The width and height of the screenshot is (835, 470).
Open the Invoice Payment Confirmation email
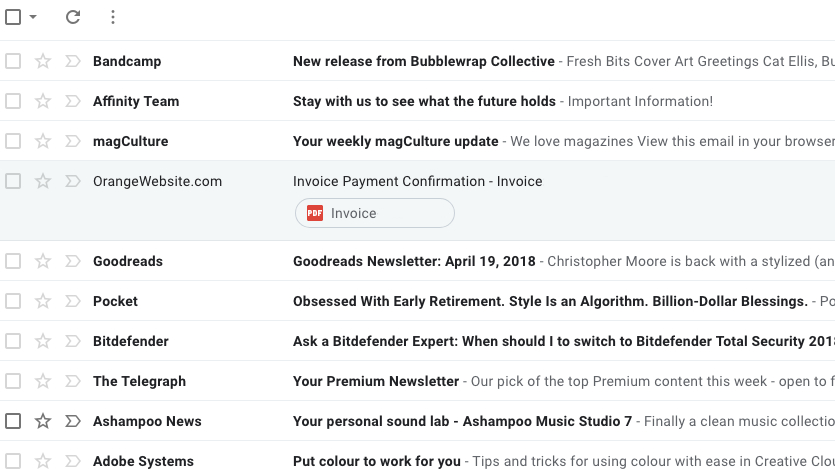[x=418, y=181]
